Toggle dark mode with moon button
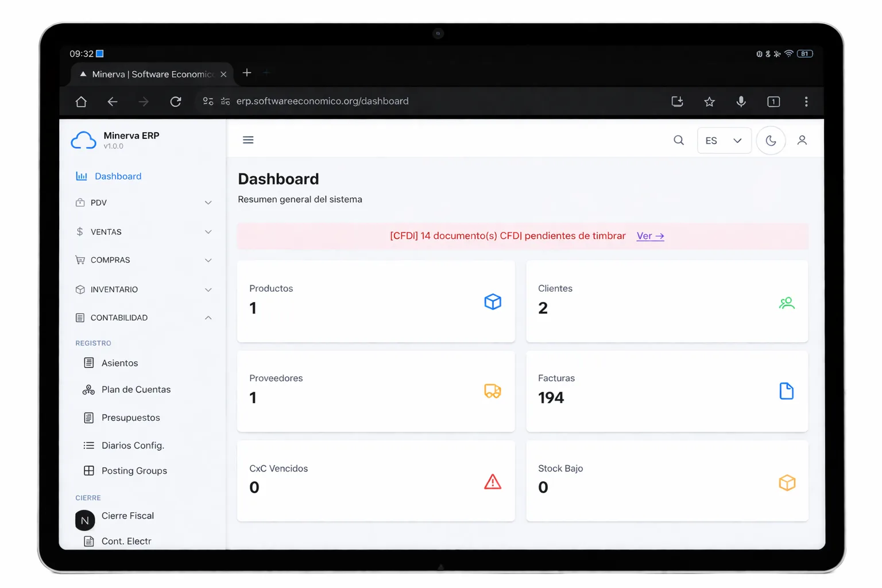Image resolution: width=882 pixels, height=588 pixels. (771, 141)
